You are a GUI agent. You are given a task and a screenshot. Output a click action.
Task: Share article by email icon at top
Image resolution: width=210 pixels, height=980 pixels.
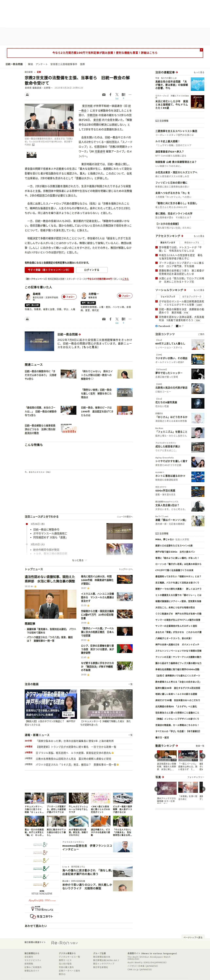point(104,95)
